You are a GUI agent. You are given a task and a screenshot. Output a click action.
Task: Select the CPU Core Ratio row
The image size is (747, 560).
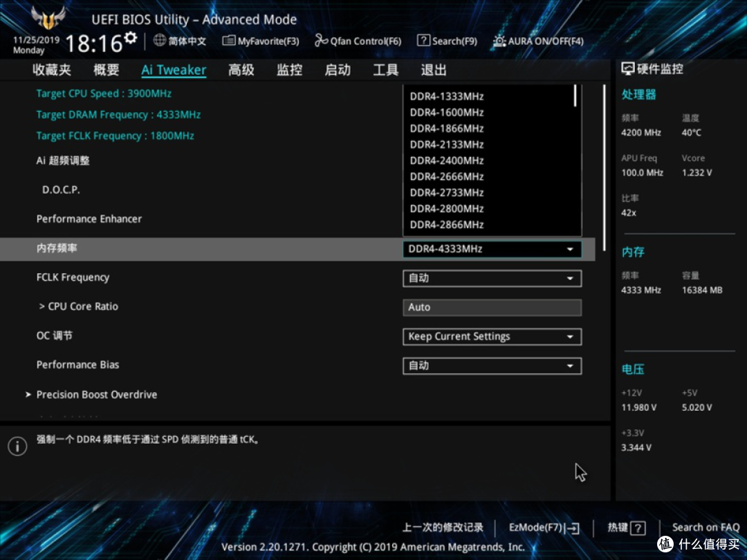pyautogui.click(x=297, y=307)
